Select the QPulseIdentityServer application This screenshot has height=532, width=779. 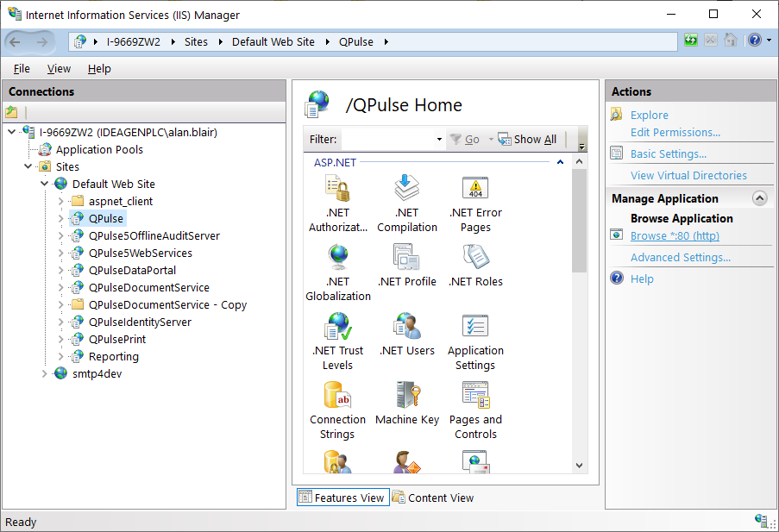(x=140, y=322)
